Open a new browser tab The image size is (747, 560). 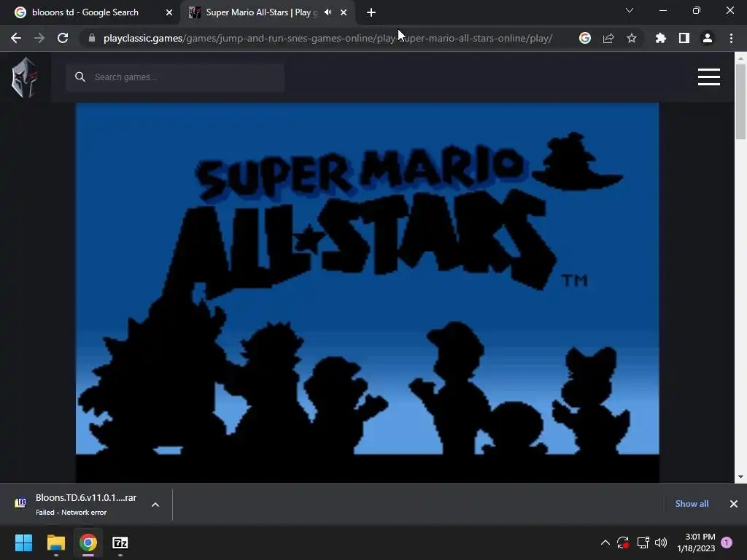tap(371, 12)
